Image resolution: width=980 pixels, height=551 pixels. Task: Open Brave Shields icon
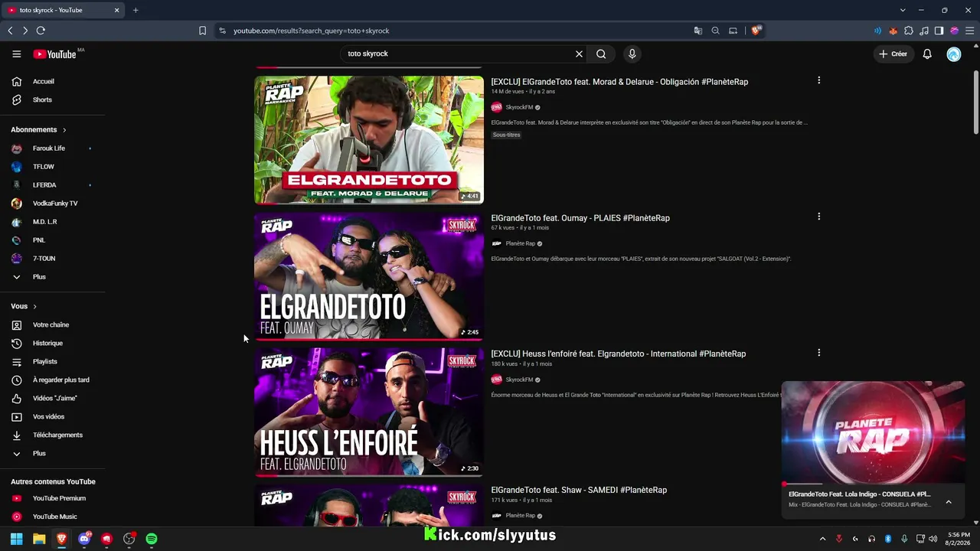point(756,31)
